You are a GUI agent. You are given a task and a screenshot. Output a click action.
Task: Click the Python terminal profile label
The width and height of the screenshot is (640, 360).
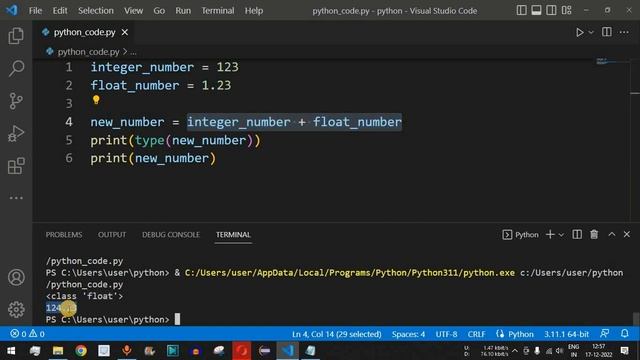pos(520,235)
